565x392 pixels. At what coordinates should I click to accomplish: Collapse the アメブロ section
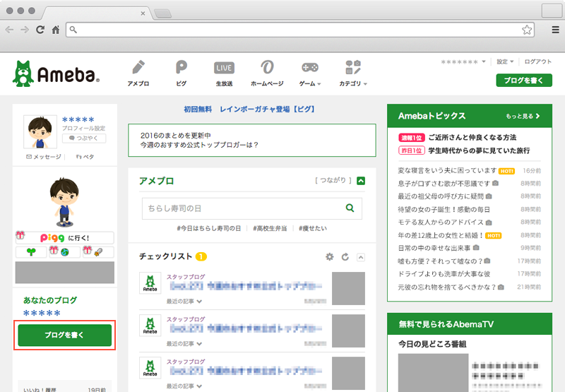tap(361, 181)
